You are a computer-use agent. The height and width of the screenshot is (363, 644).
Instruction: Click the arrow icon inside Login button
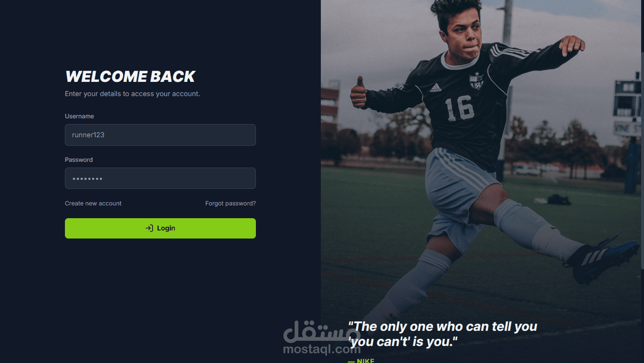click(149, 228)
